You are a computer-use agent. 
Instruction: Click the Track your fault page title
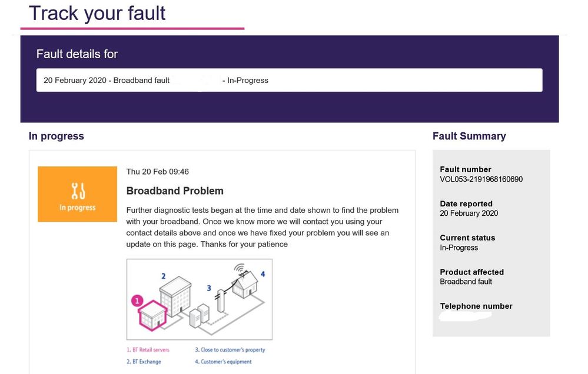pyautogui.click(x=98, y=13)
